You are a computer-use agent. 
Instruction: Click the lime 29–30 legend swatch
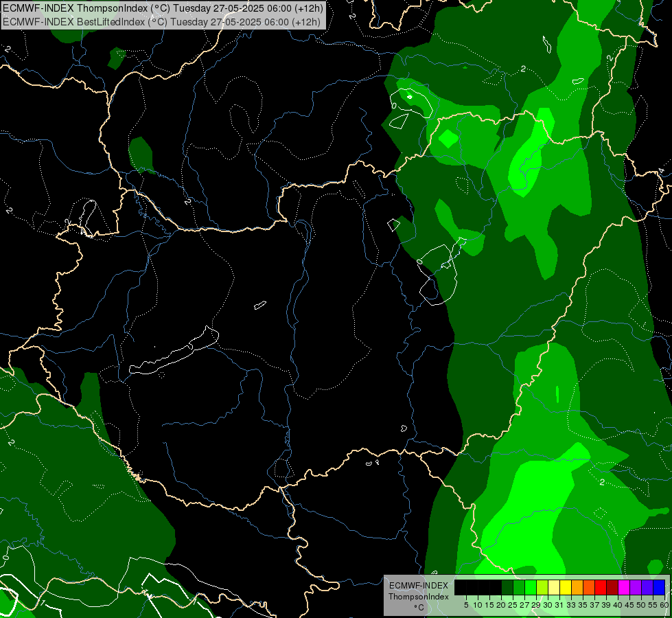pyautogui.click(x=542, y=587)
